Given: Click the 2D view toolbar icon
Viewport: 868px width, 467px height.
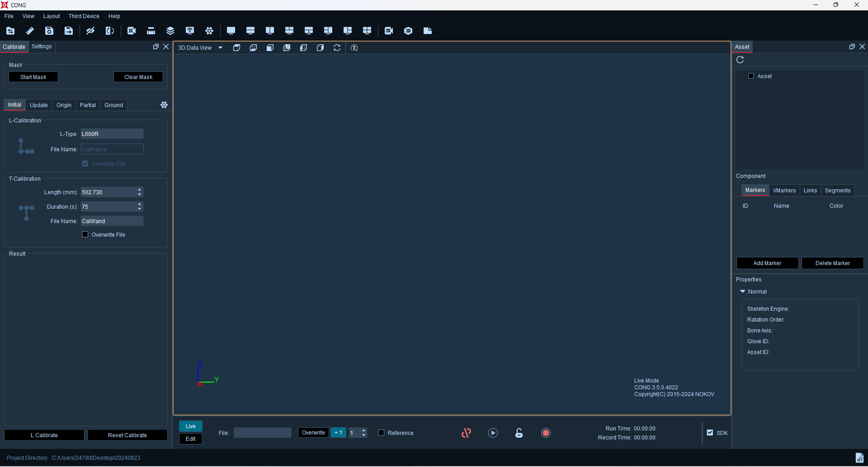Looking at the screenshot, I should tap(389, 31).
